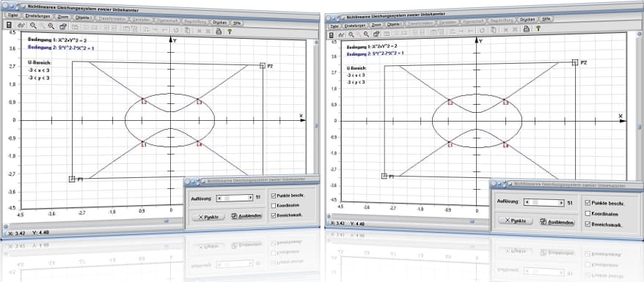Click the camera-like icon in left window toolbar

click(x=63, y=26)
